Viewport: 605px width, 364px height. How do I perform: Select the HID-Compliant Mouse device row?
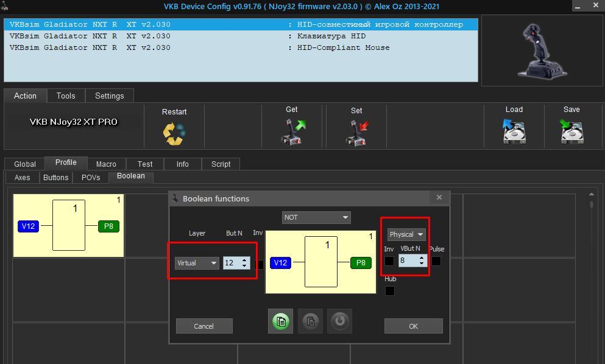241,47
